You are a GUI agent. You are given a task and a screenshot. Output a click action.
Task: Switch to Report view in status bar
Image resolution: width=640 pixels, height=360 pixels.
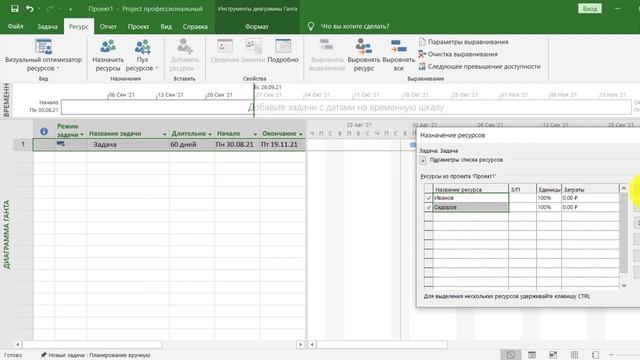tap(596, 355)
